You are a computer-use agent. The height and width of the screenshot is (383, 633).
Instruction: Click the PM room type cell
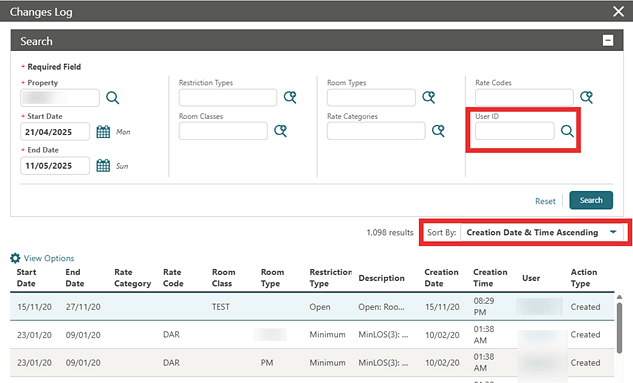tap(267, 363)
